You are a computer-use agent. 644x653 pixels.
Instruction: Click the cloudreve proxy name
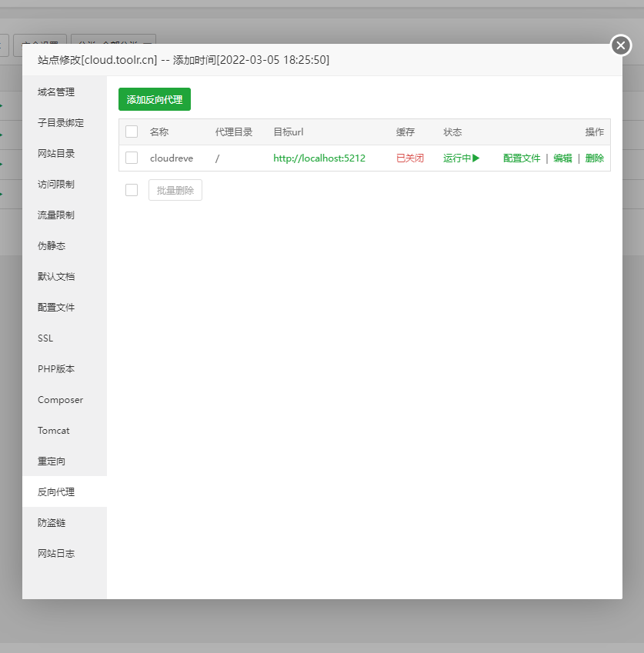click(x=172, y=158)
